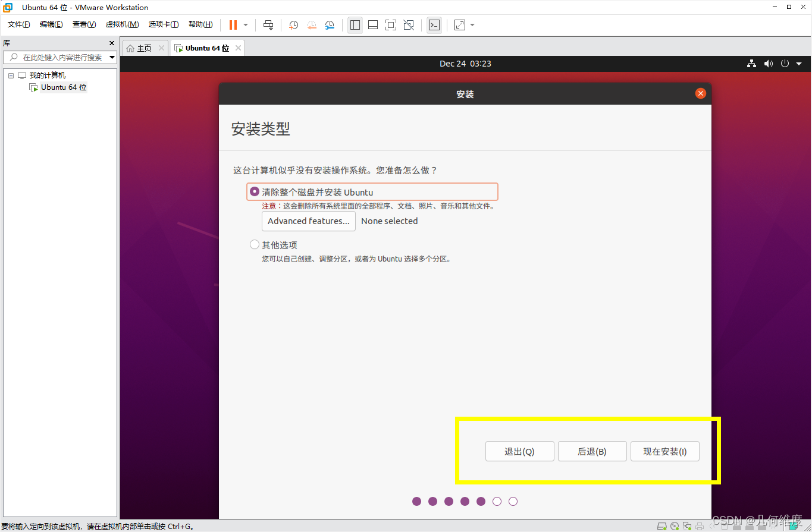The image size is (812, 532).
Task: Toggle the thumbnail bar view icon
Action: point(373,25)
